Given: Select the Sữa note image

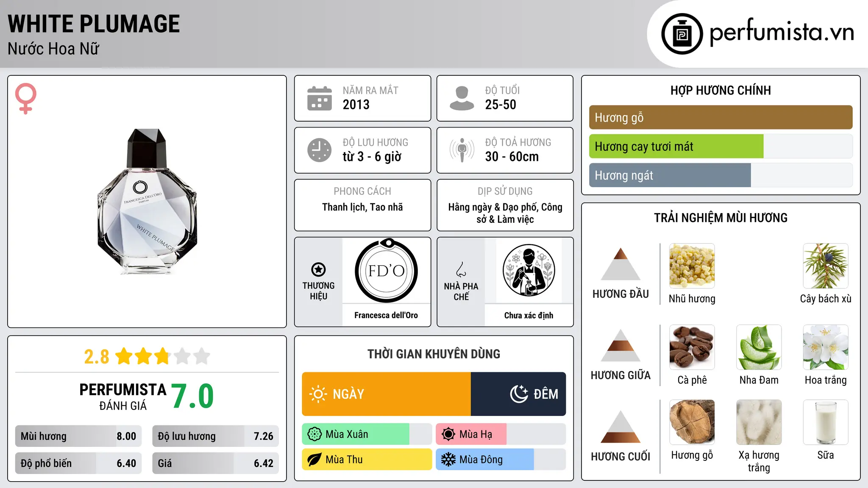Looking at the screenshot, I should pyautogui.click(x=826, y=422).
